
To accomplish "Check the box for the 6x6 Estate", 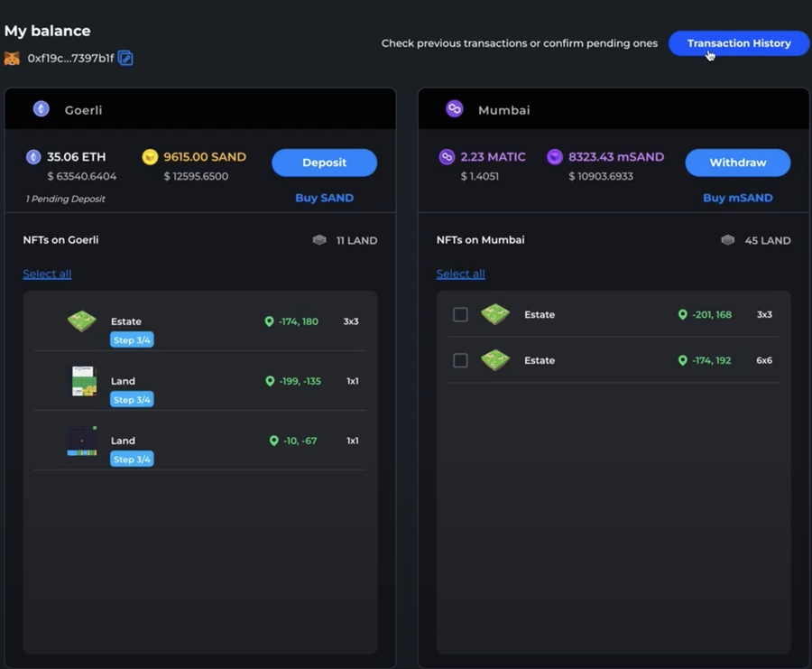I will [x=460, y=360].
